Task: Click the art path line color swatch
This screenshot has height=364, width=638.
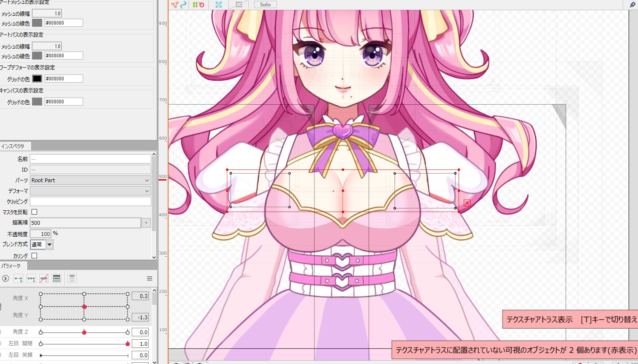Action: tap(37, 56)
